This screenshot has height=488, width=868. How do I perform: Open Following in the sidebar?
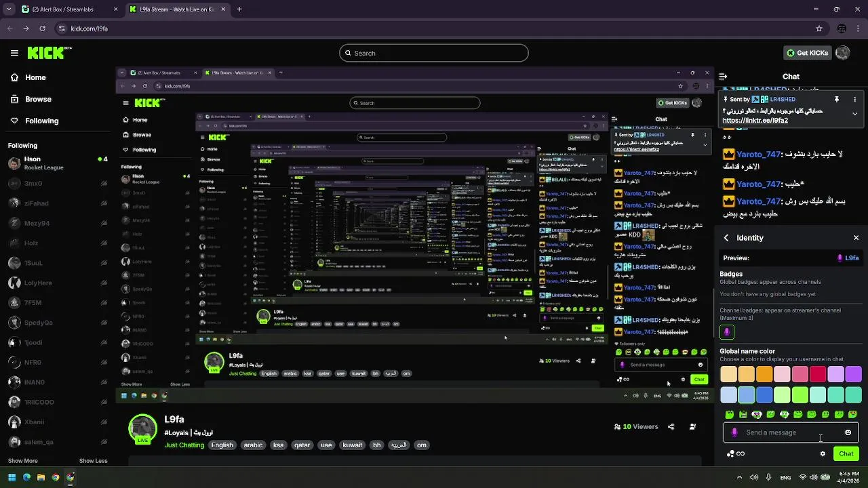click(x=34, y=121)
